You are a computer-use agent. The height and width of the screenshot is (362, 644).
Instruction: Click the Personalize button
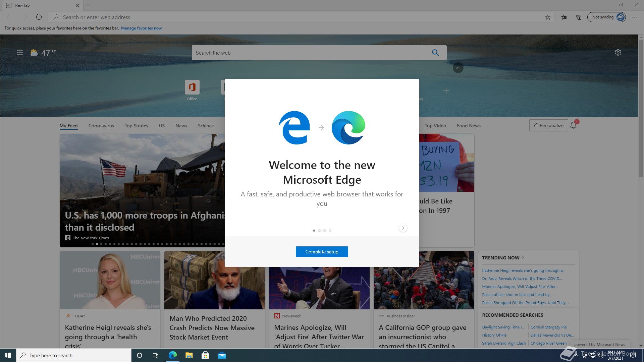(548, 125)
